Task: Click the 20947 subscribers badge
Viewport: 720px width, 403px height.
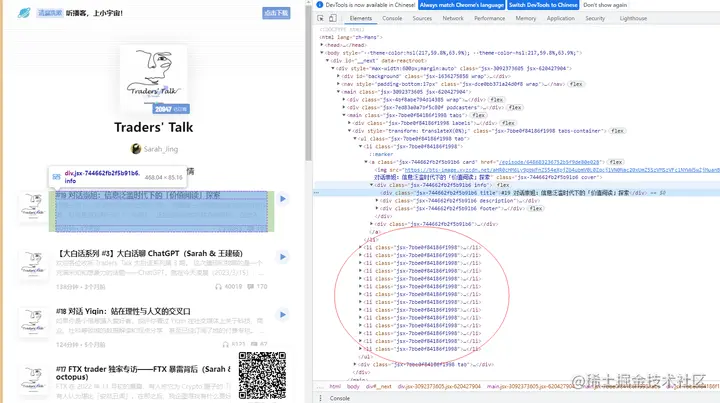Action: point(170,109)
